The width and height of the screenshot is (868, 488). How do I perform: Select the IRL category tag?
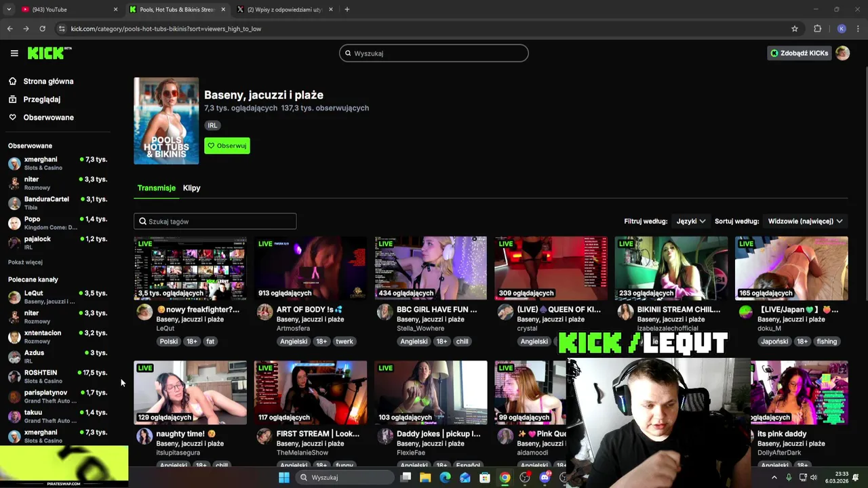point(212,125)
